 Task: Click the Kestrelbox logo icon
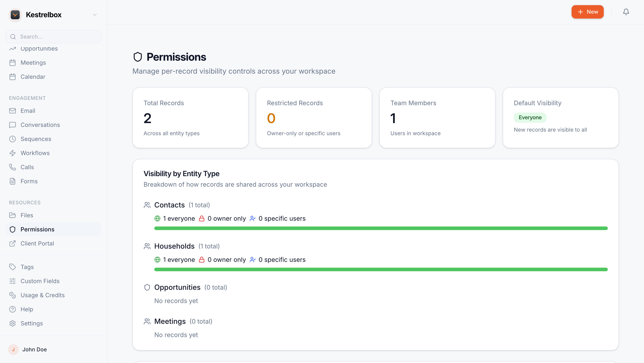pyautogui.click(x=15, y=15)
